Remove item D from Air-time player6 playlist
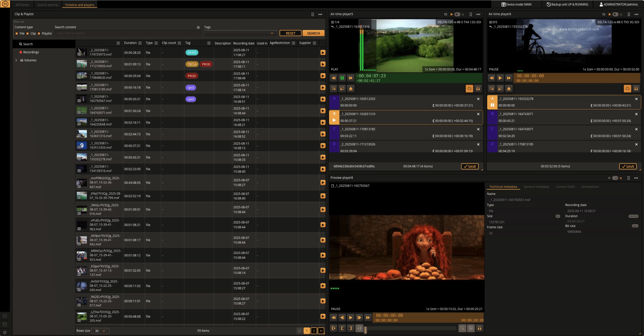The width and height of the screenshot is (644, 336). 636,144
